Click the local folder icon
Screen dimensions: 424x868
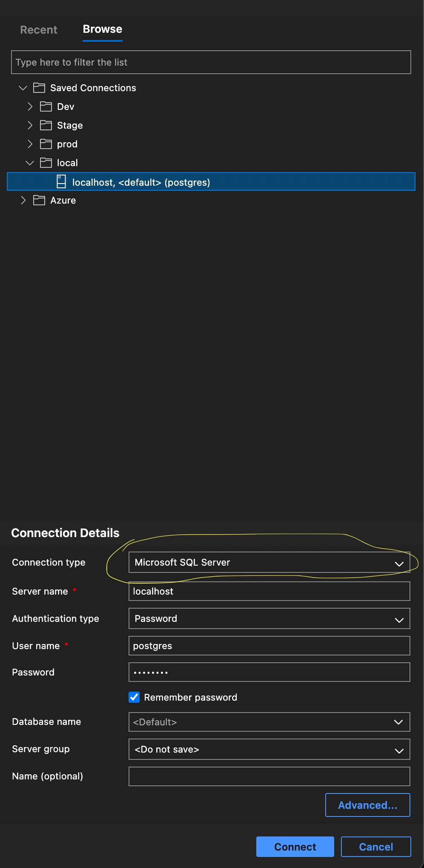[46, 163]
